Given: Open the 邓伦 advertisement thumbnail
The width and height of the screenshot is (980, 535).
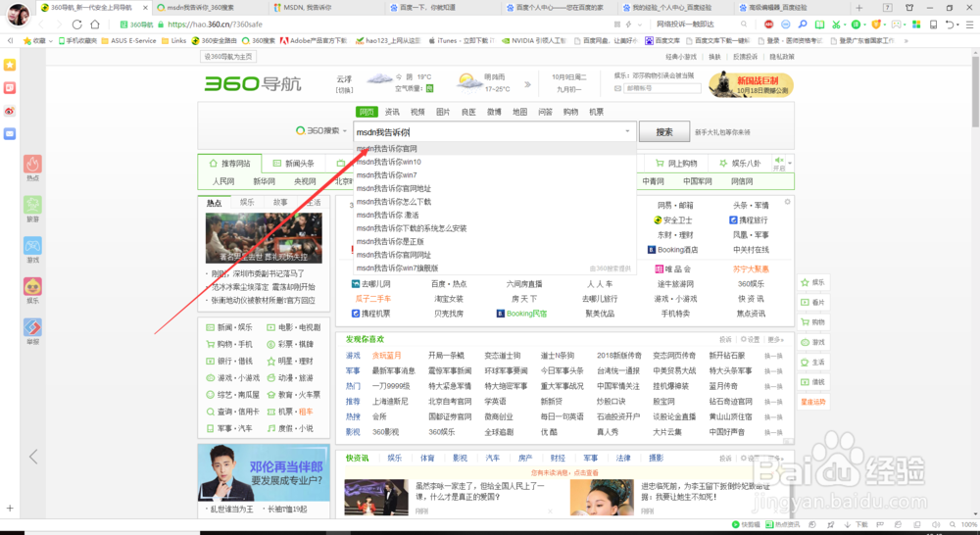Looking at the screenshot, I should coord(264,472).
